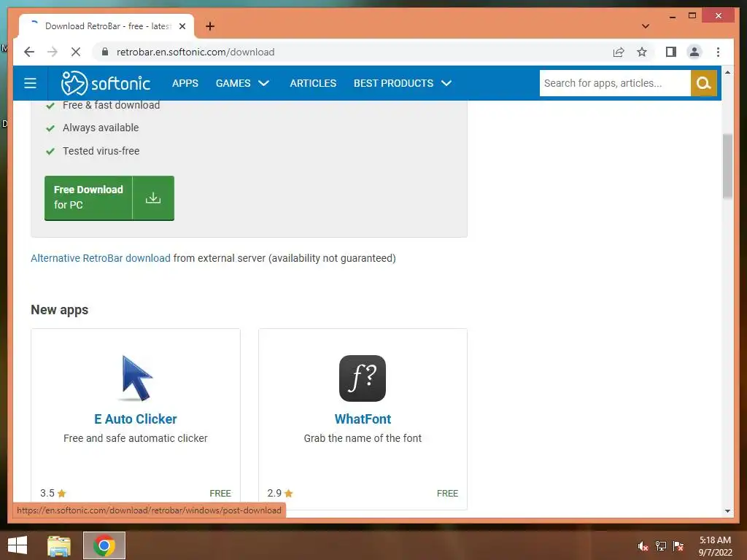Open the Softonic hamburger menu
This screenshot has width=747, height=560.
tap(30, 83)
